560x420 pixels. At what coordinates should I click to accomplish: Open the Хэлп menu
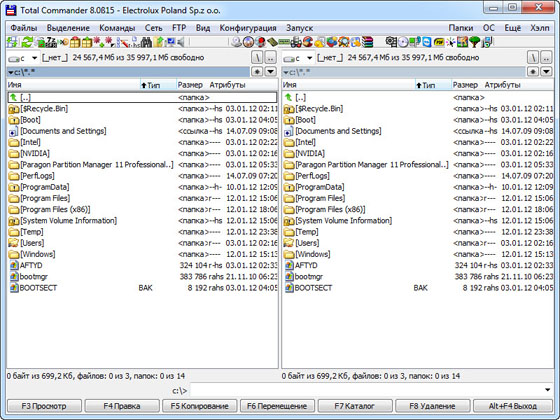coord(540,28)
